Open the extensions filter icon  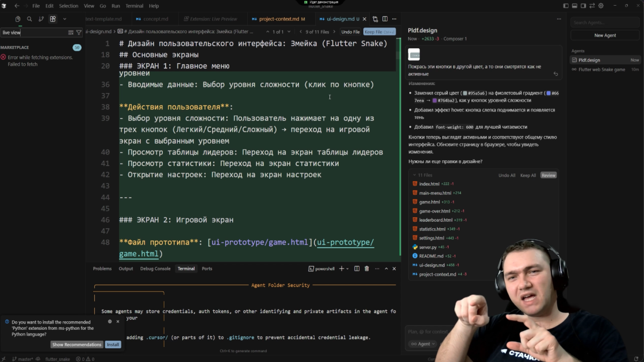point(79,32)
